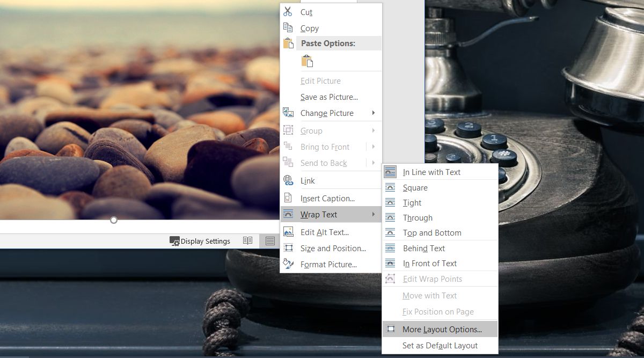Select the Behind Text wrapping icon
The width and height of the screenshot is (644, 358).
point(390,248)
